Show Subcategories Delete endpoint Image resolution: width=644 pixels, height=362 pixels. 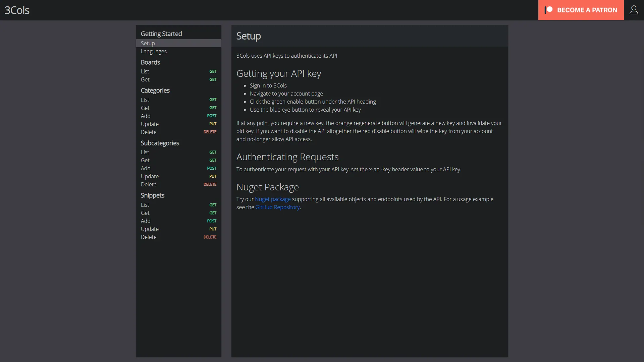[178, 184]
